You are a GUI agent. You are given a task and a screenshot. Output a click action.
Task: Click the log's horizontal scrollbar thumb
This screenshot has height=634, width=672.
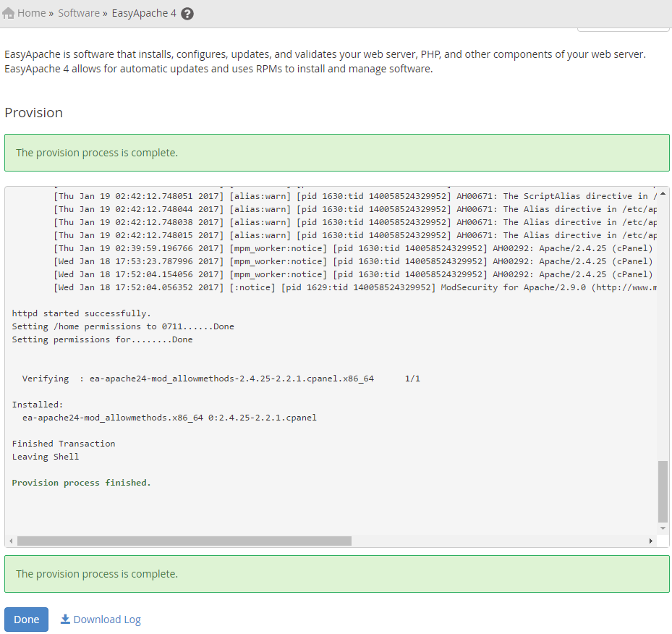click(184, 541)
